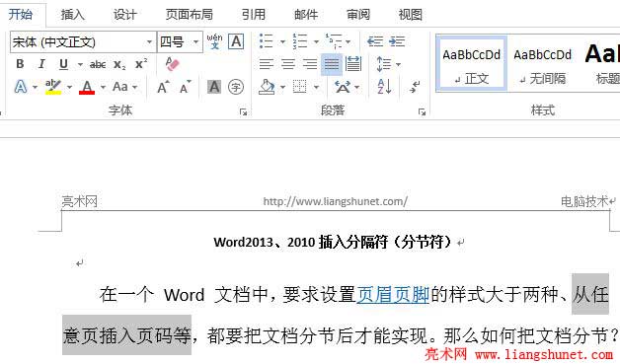The image size is (620, 364).
Task: Switch to 设计 tab
Action: 125,15
